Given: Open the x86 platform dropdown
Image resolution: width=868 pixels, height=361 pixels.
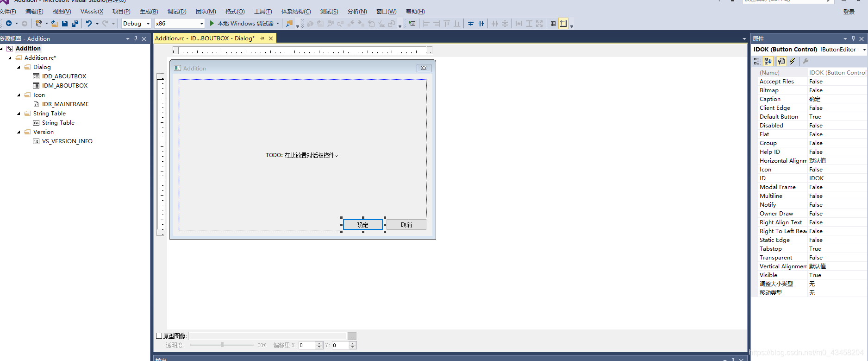Looking at the screenshot, I should [202, 24].
